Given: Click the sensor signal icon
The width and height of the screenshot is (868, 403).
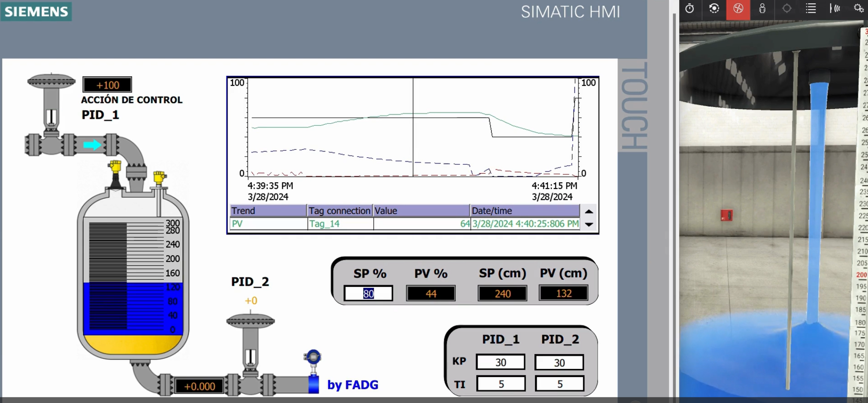Looking at the screenshot, I should point(835,9).
